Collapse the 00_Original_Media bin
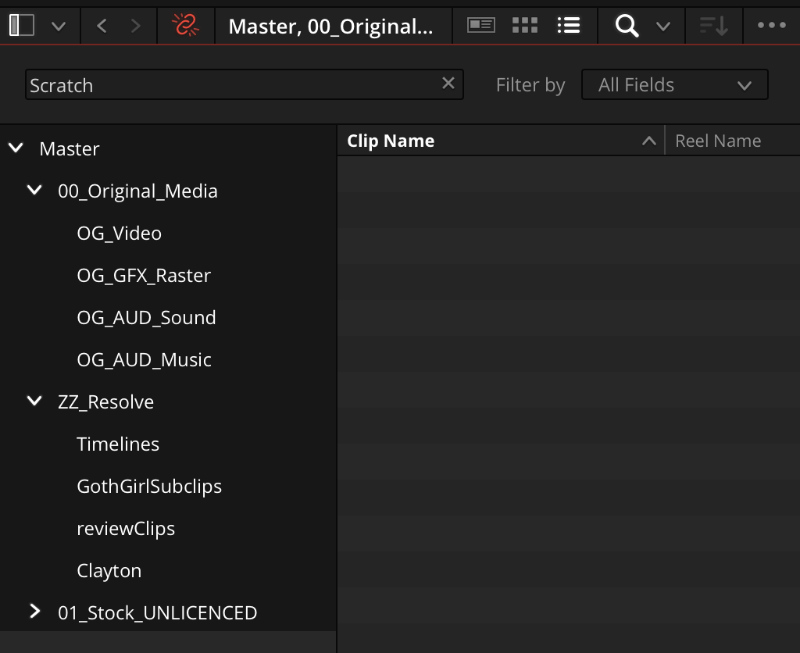This screenshot has width=800, height=653. click(34, 191)
